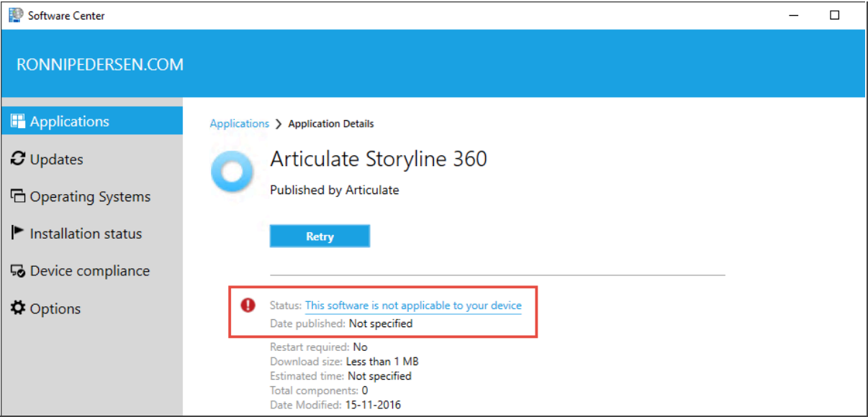Screen dimensions: 868x417
Task: Click the Options gear icon
Action: (x=18, y=308)
